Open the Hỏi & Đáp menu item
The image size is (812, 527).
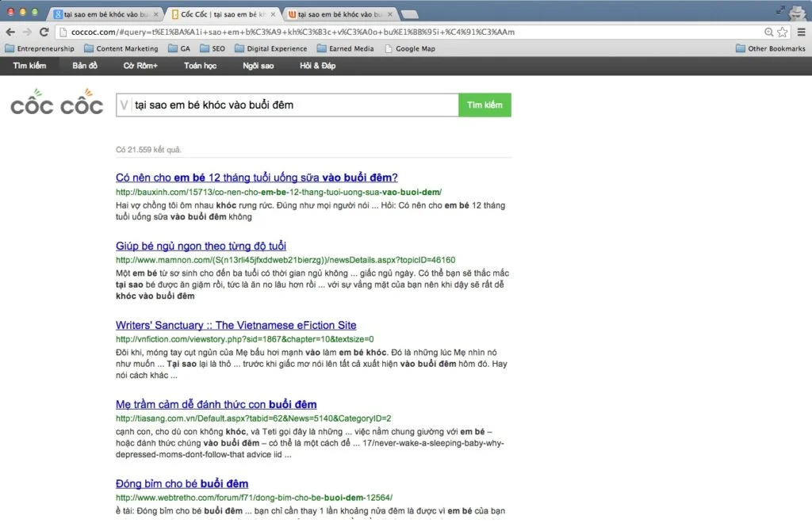click(x=317, y=66)
